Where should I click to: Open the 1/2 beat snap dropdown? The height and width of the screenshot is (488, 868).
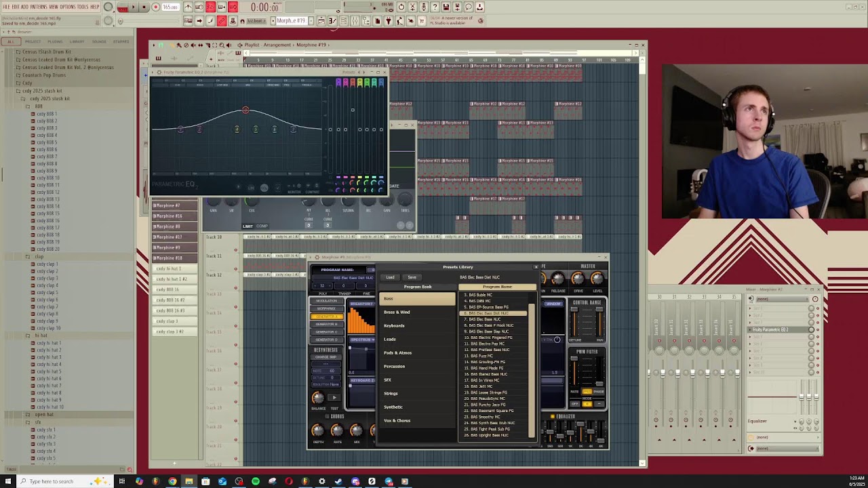coord(256,21)
